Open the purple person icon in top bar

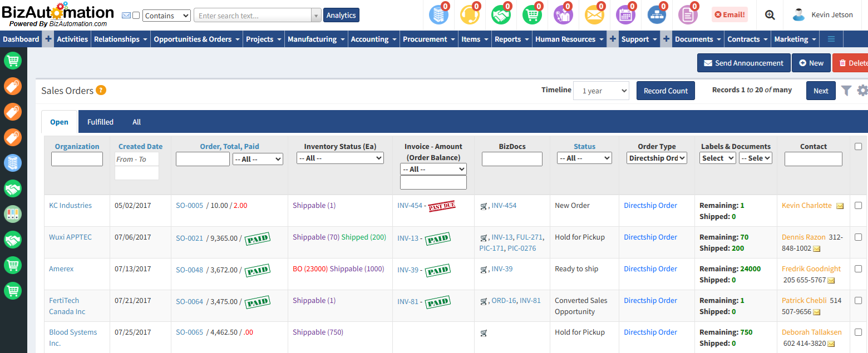click(x=563, y=15)
